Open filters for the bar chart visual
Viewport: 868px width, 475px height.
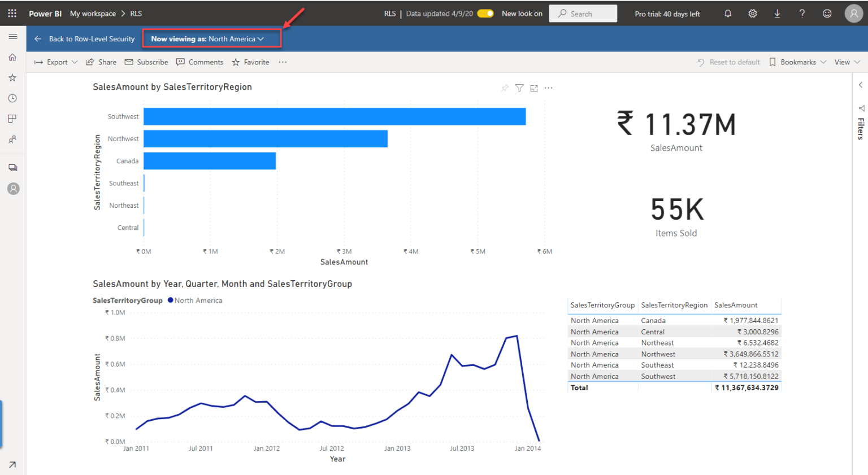tap(519, 88)
